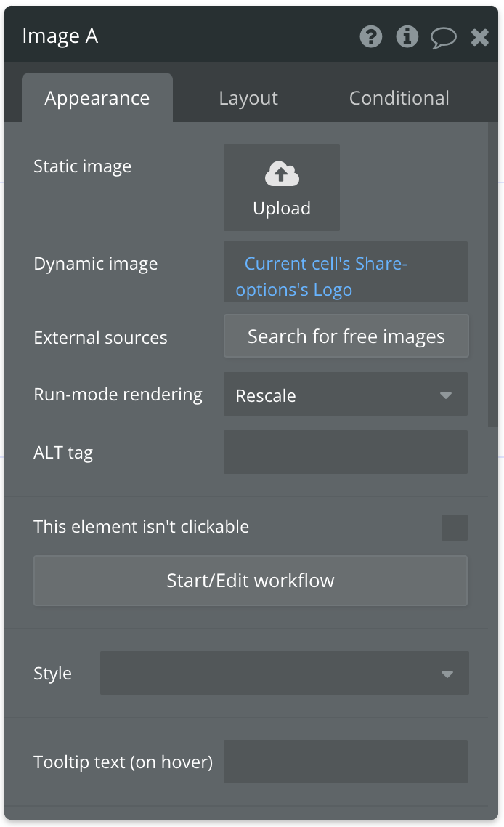Click the Image A panel title
The height and width of the screenshot is (827, 504).
coord(60,36)
